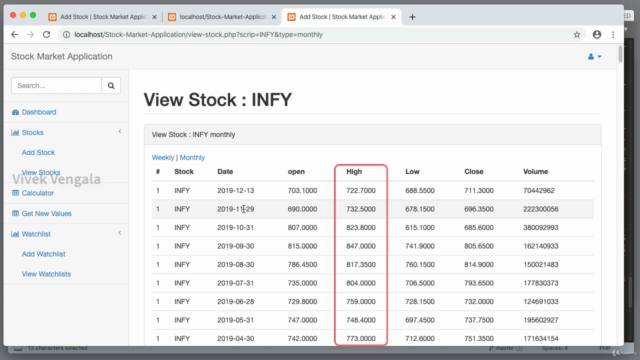
Task: Open the Stocks sidebar menu item
Action: click(33, 133)
